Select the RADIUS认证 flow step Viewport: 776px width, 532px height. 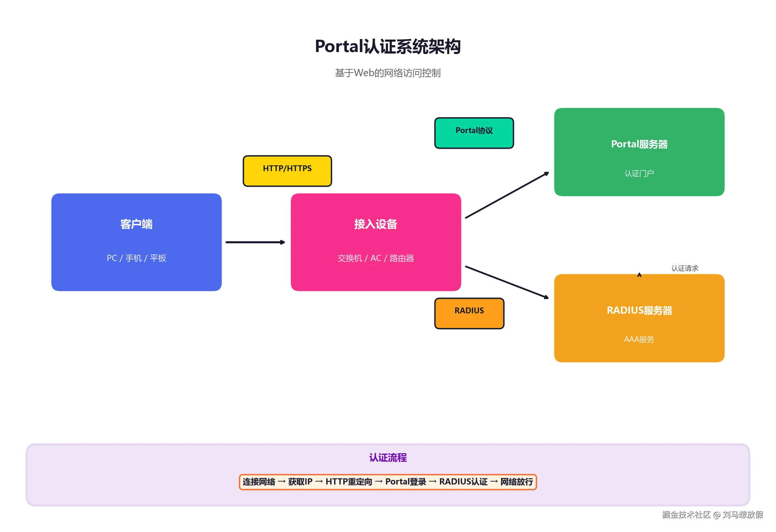pyautogui.click(x=463, y=482)
